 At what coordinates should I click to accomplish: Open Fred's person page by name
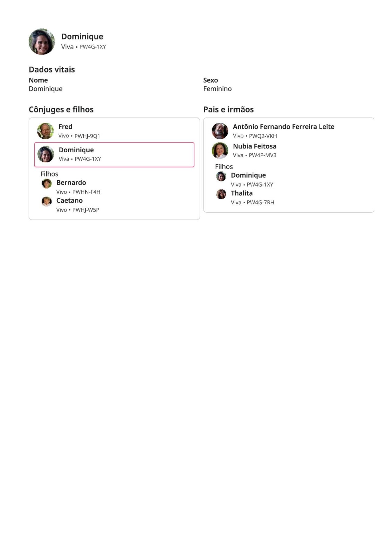coord(65,127)
